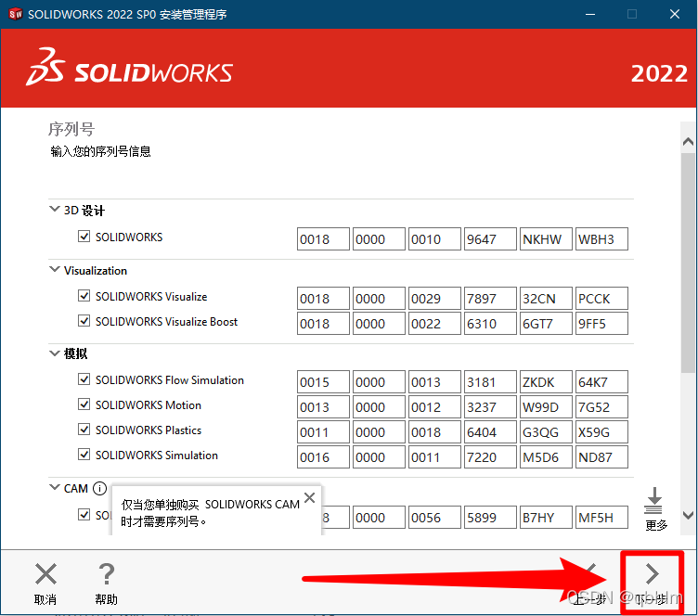This screenshot has height=616, width=698.
Task: Click Flow Simulation field containing ZKDK
Action: click(546, 382)
